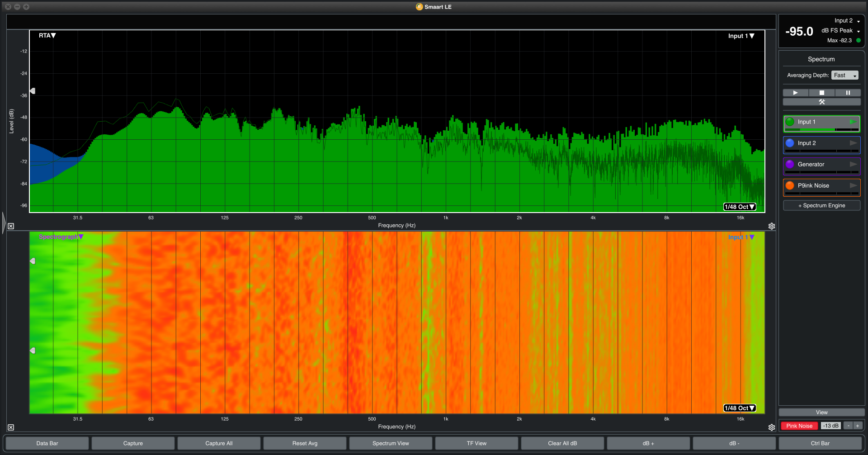
Task: Open Averaging Depth Fast dropdown
Action: (x=845, y=75)
